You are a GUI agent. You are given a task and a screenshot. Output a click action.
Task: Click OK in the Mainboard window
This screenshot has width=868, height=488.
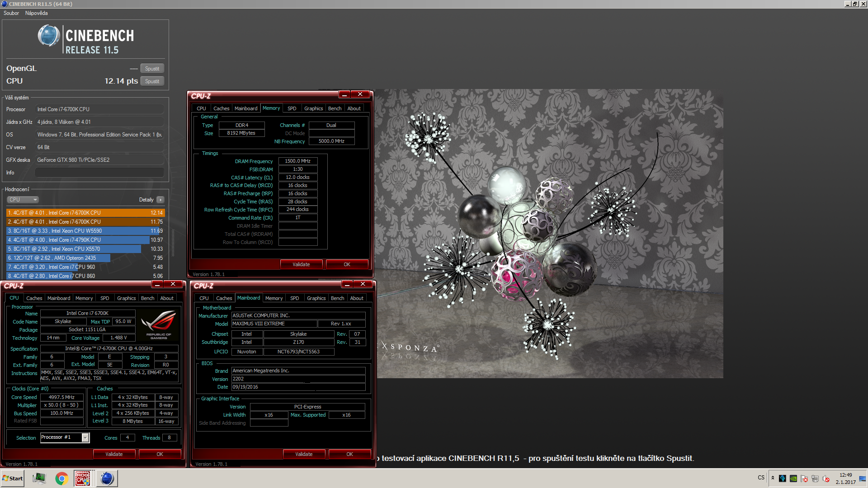click(x=349, y=454)
